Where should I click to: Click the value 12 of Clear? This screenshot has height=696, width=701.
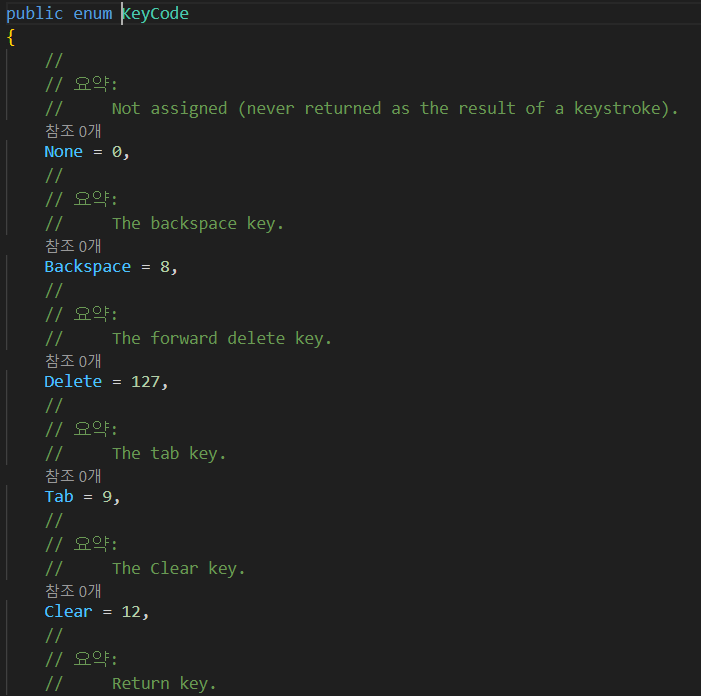point(131,612)
